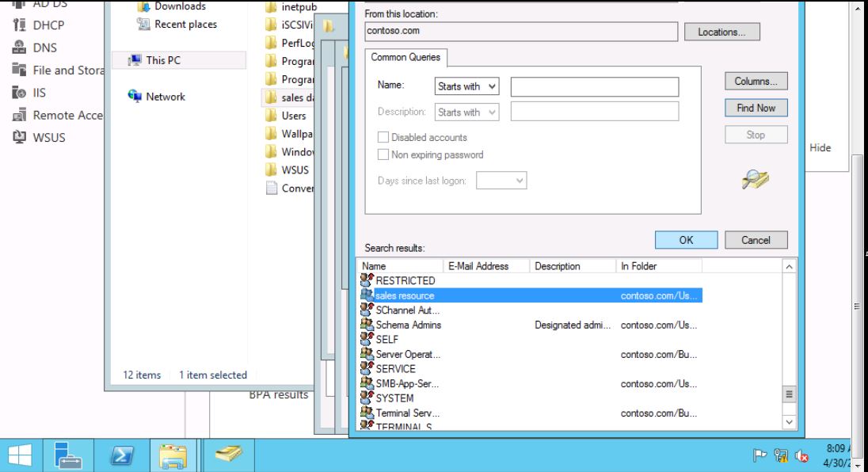Sort results by E-Mail Address column header
Viewport: 868px width, 472px height.
[x=487, y=266]
